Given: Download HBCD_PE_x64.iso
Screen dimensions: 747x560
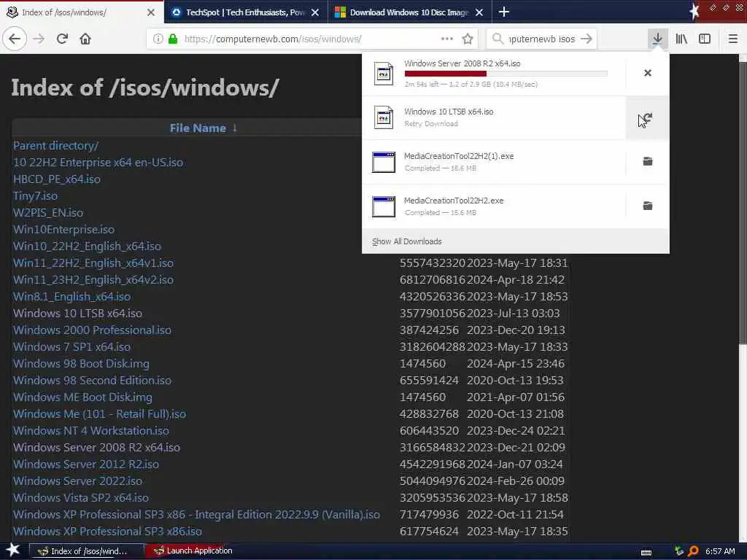Looking at the screenshot, I should coord(57,179).
